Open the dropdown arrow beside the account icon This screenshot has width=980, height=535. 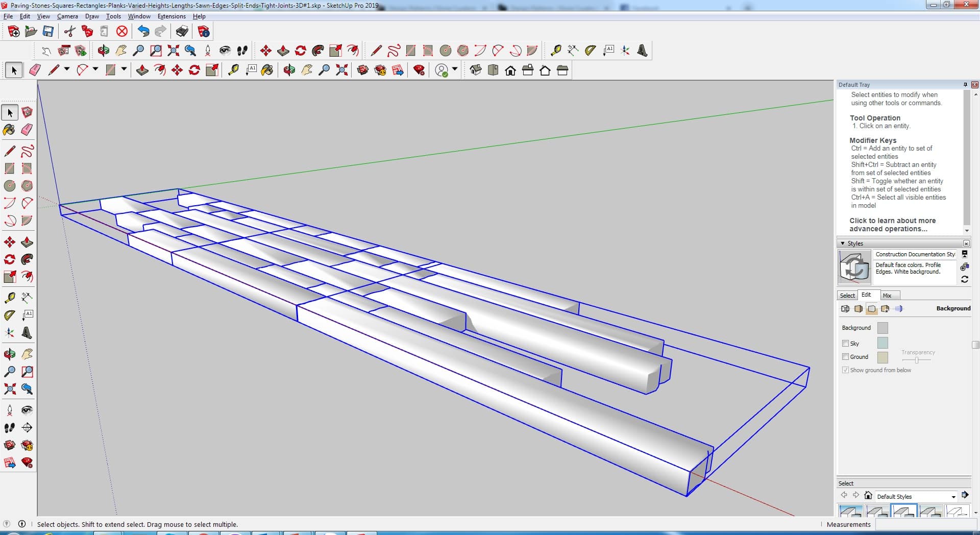pos(455,69)
